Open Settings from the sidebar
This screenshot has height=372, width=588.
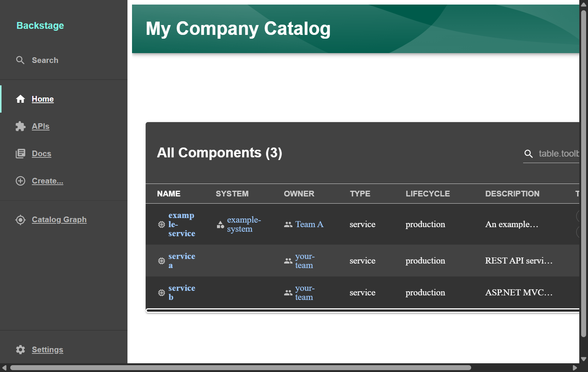(47, 350)
